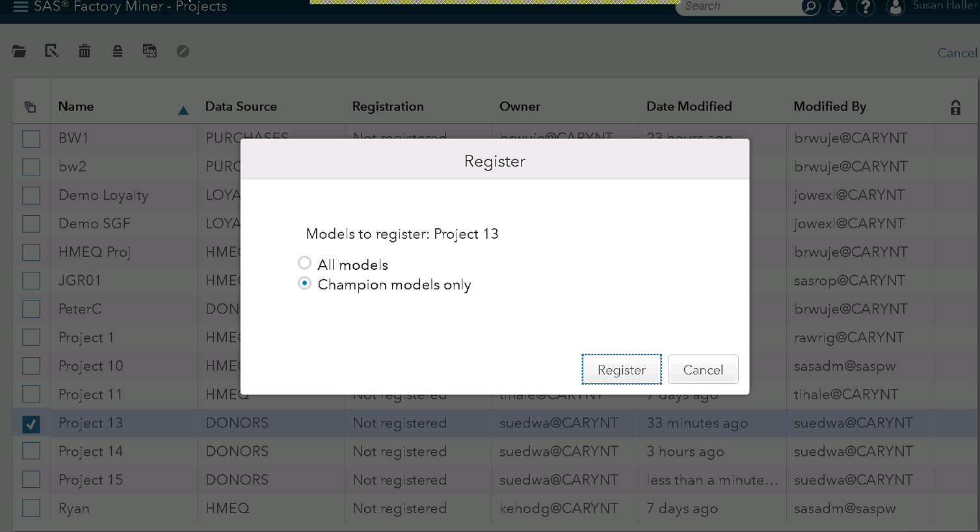Image resolution: width=980 pixels, height=532 pixels.
Task: Uncheck the Project 13 checkbox
Action: point(31,424)
